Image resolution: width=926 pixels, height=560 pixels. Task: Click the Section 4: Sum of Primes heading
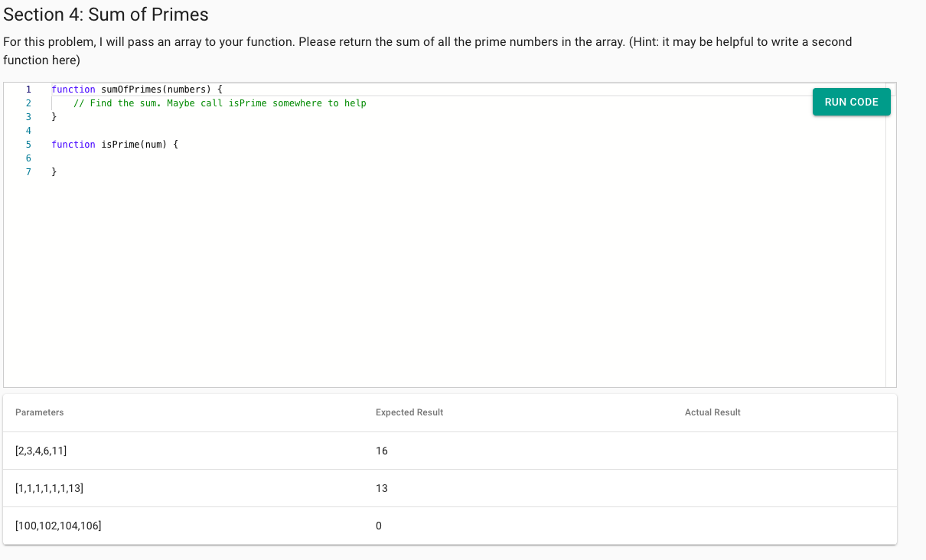tap(105, 15)
